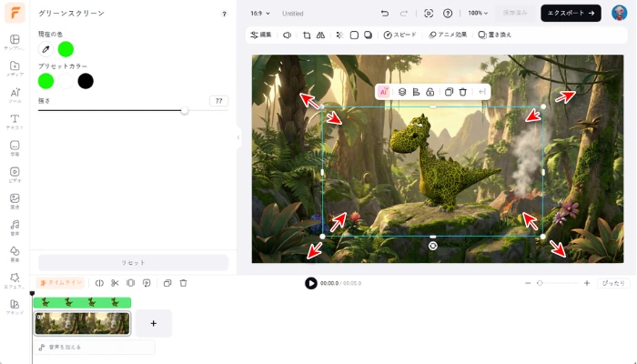Click the エクスポート export button
Viewport: 637px width, 364px height.
(x=571, y=14)
